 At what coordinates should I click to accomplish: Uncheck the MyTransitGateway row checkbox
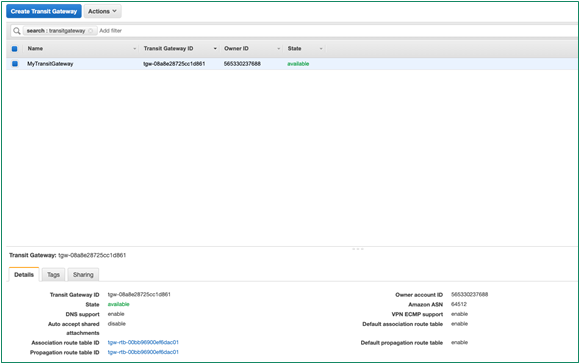click(15, 64)
